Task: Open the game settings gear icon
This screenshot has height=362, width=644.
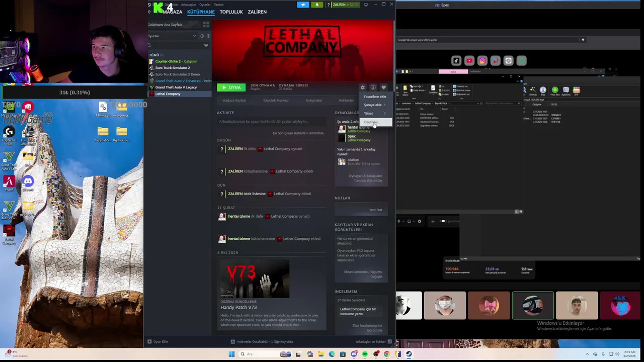Action: click(362, 87)
